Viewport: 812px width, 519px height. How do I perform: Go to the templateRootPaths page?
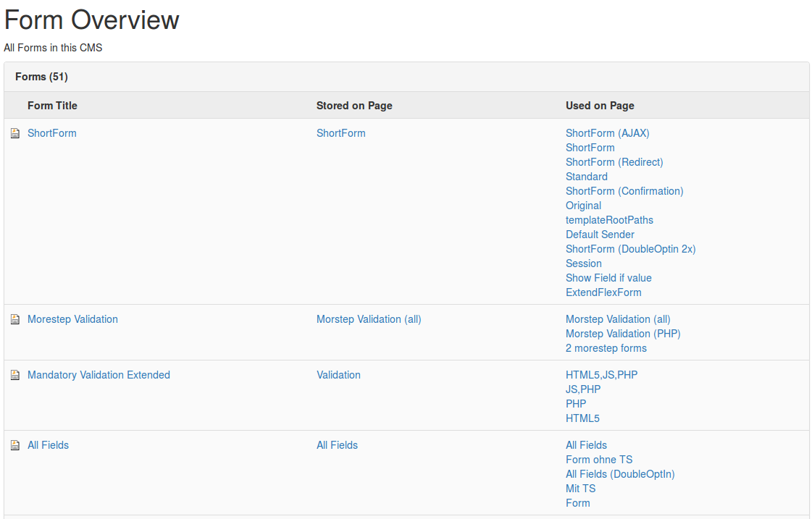[609, 220]
